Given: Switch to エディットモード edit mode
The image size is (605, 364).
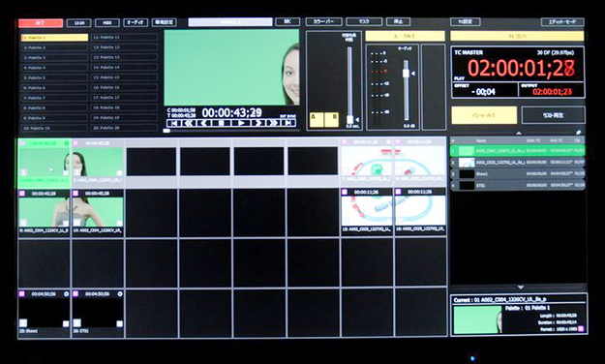Looking at the screenshot, I should [562, 22].
